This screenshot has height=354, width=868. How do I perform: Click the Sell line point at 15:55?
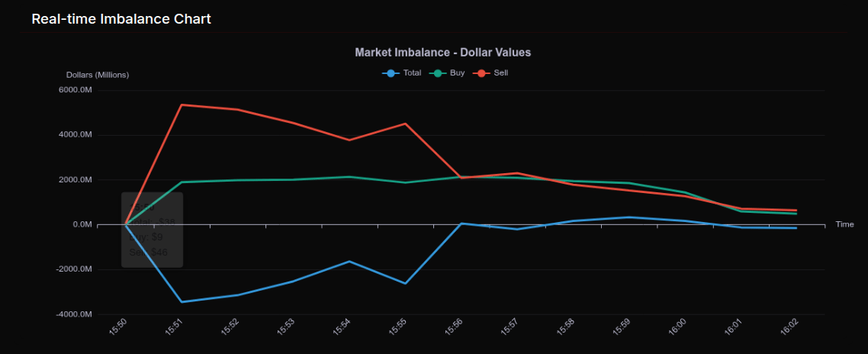(405, 124)
